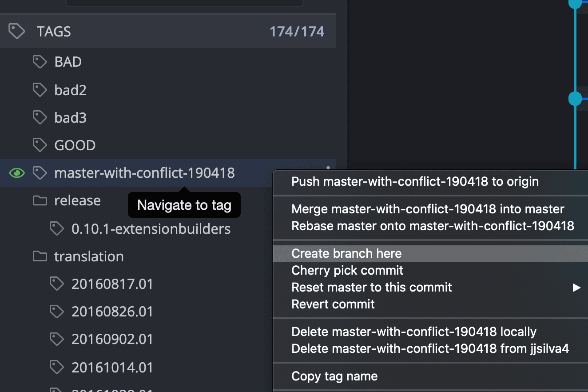The image size is (588, 392).
Task: Click the folder icon beside release
Action: pyautogui.click(x=40, y=200)
